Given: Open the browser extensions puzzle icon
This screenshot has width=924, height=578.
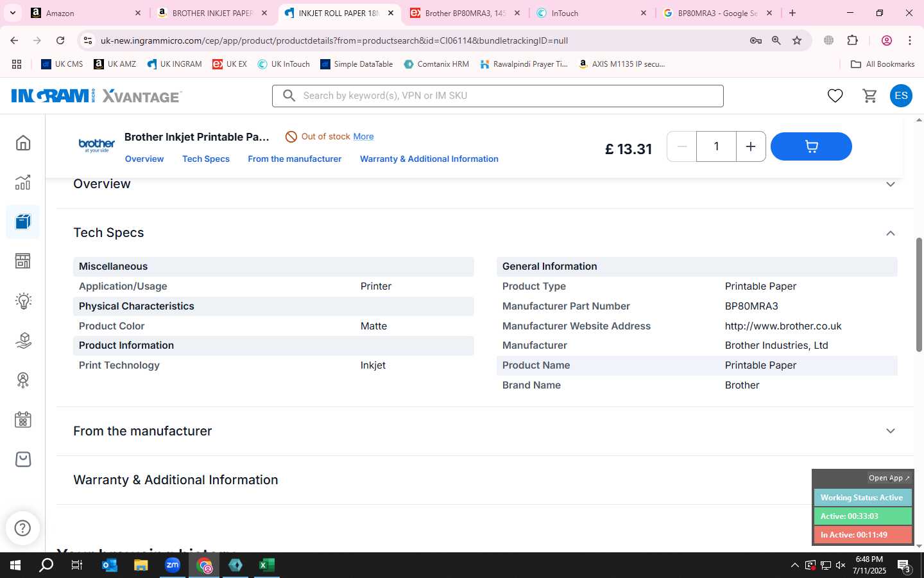Looking at the screenshot, I should (853, 40).
